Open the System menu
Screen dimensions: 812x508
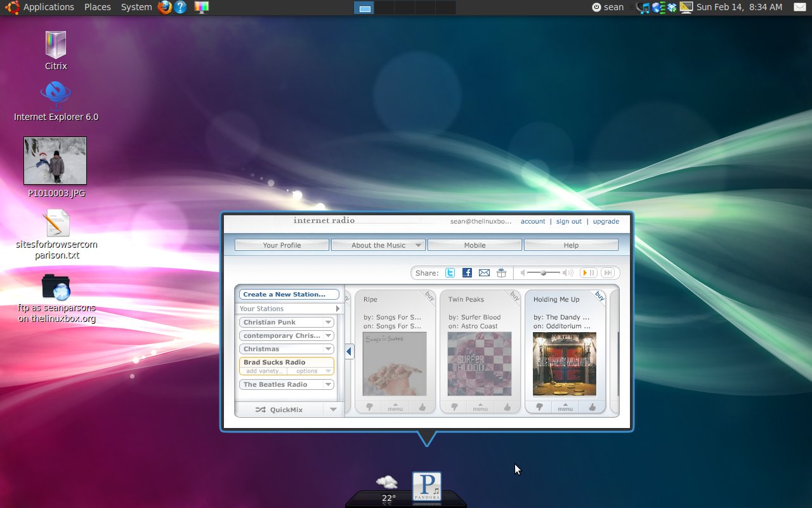pos(136,7)
